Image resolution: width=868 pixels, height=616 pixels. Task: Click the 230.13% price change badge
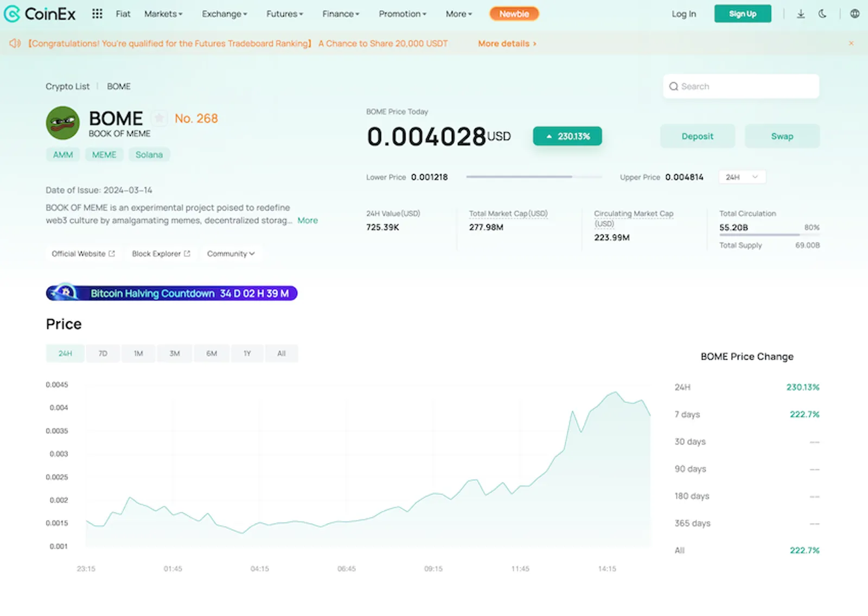[567, 136]
